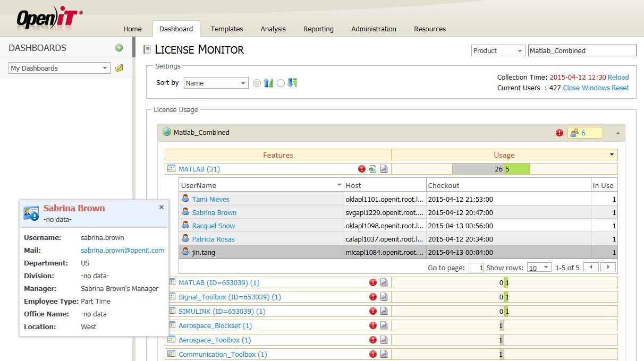Open the Sort by Name dropdown
This screenshot has height=361, width=644.
tap(216, 83)
